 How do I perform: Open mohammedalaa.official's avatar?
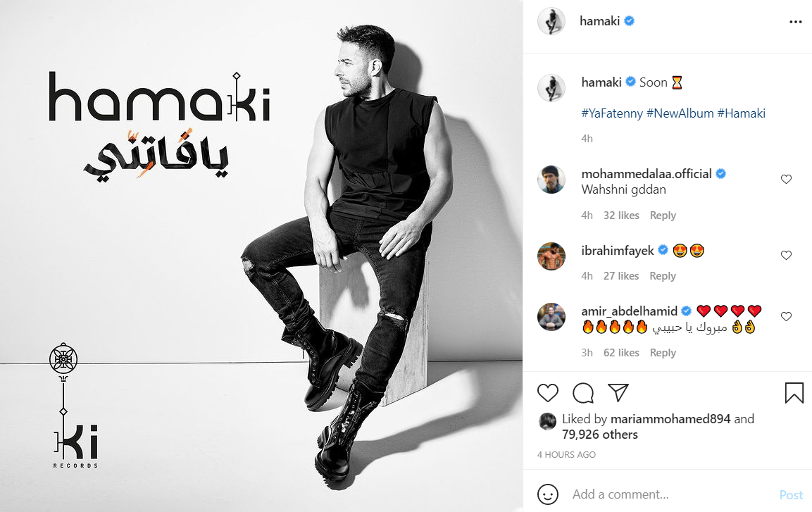(x=551, y=180)
